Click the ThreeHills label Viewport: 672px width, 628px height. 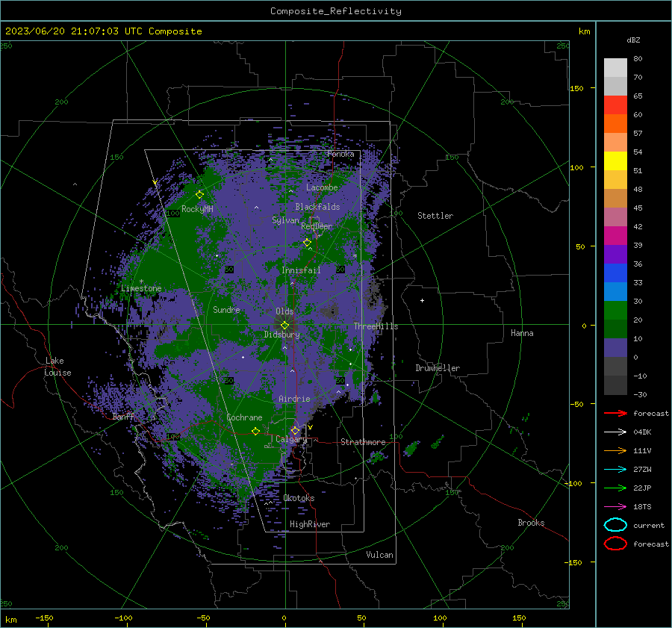376,326
